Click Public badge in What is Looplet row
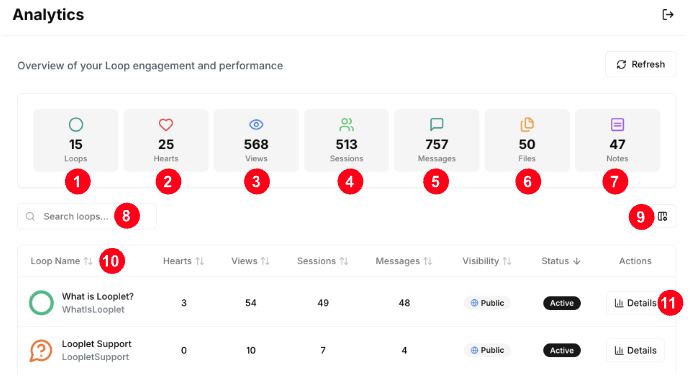Screen dimensions: 690x382 point(487,303)
